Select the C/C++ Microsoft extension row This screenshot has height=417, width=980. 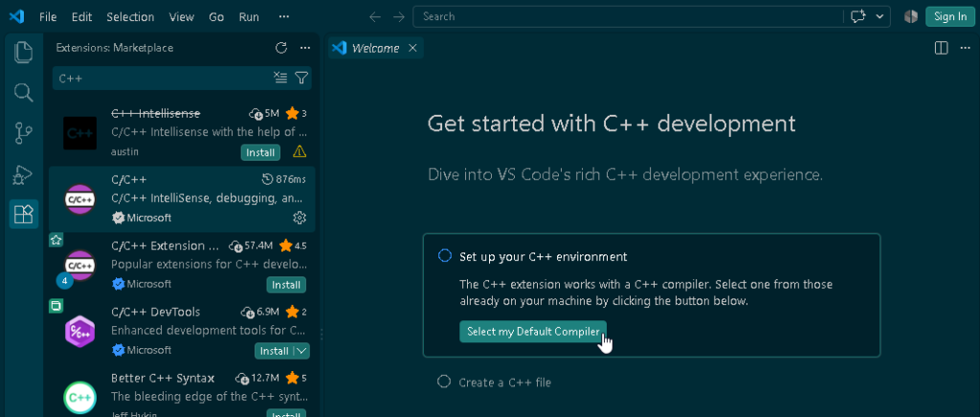tap(182, 199)
